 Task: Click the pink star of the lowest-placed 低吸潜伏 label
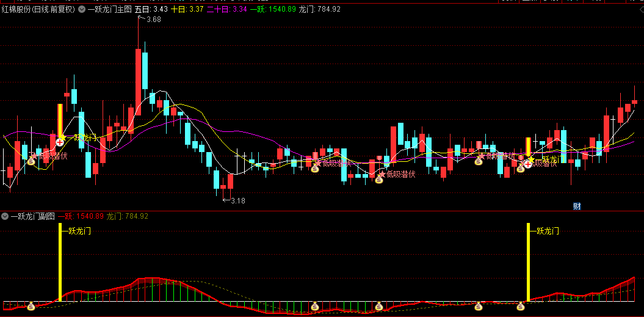[382, 174]
